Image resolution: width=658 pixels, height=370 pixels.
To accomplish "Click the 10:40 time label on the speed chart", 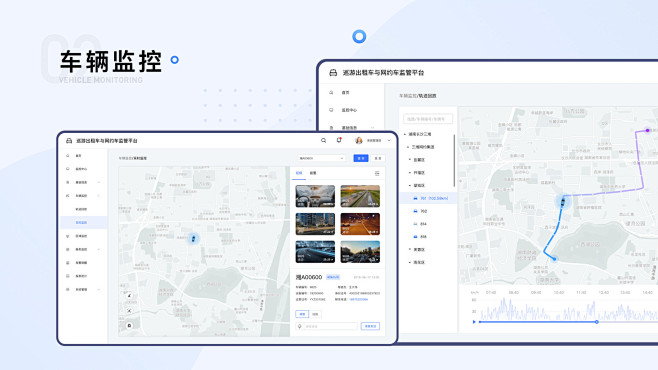I will tap(559, 292).
